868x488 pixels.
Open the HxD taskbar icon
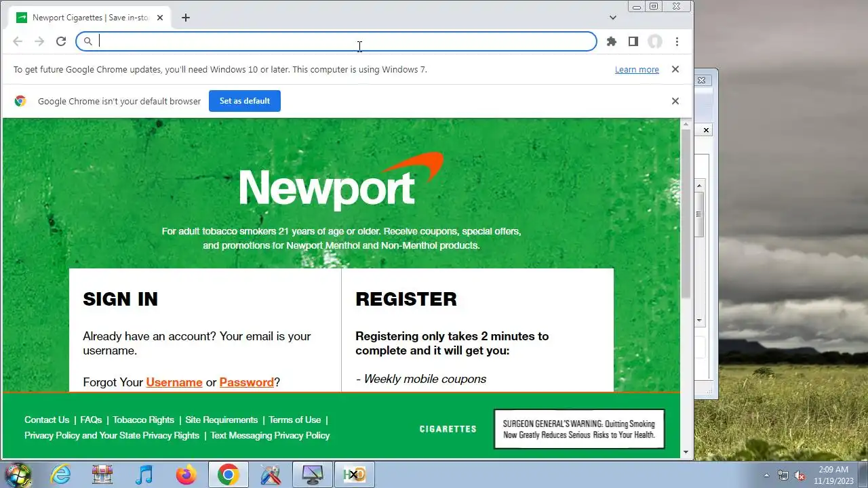[355, 474]
